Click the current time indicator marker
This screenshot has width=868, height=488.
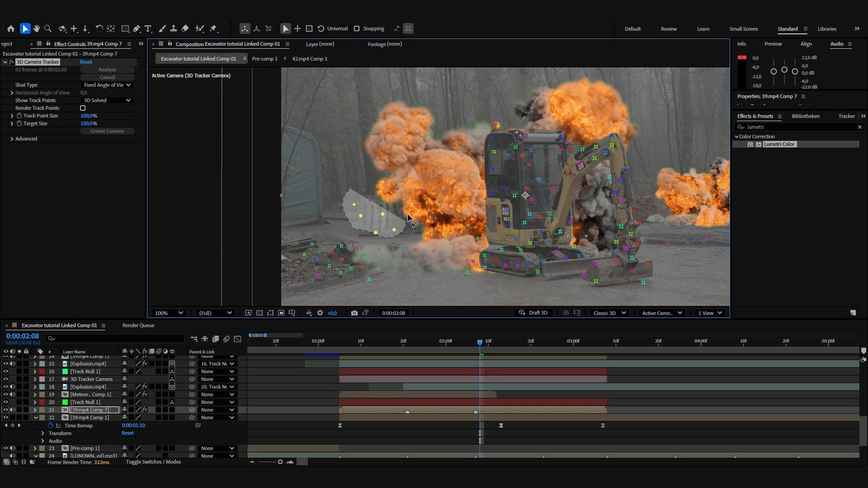pos(479,342)
